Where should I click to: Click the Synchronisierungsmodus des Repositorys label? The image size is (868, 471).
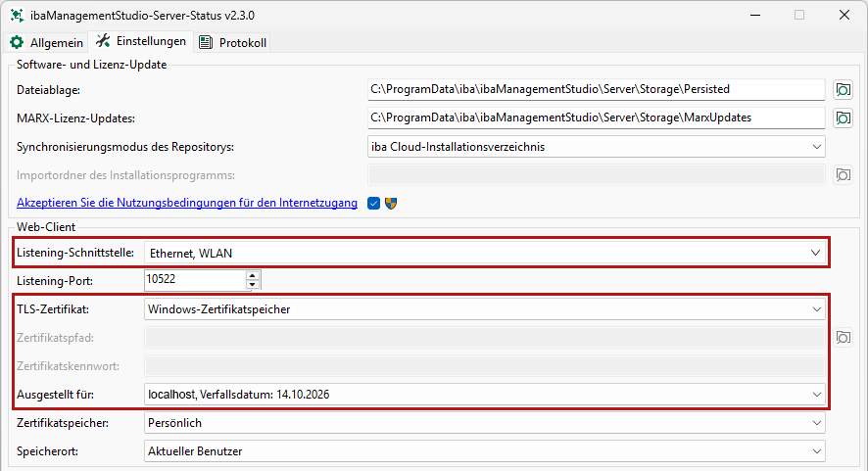point(125,147)
